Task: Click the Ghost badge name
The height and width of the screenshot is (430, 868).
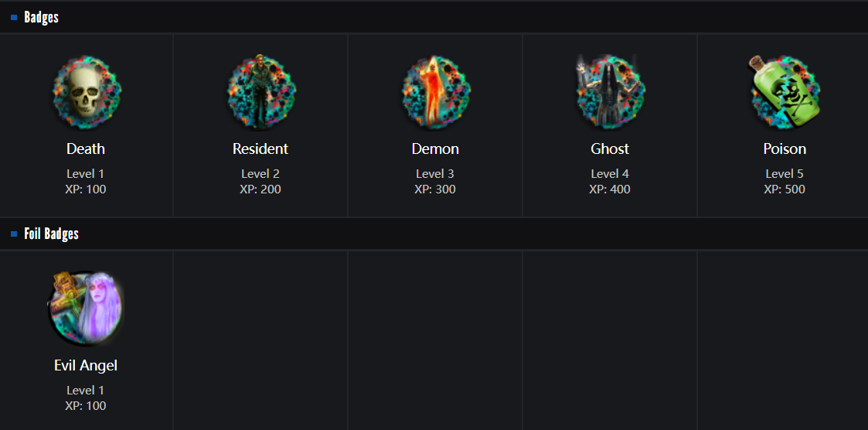Action: pyautogui.click(x=610, y=148)
